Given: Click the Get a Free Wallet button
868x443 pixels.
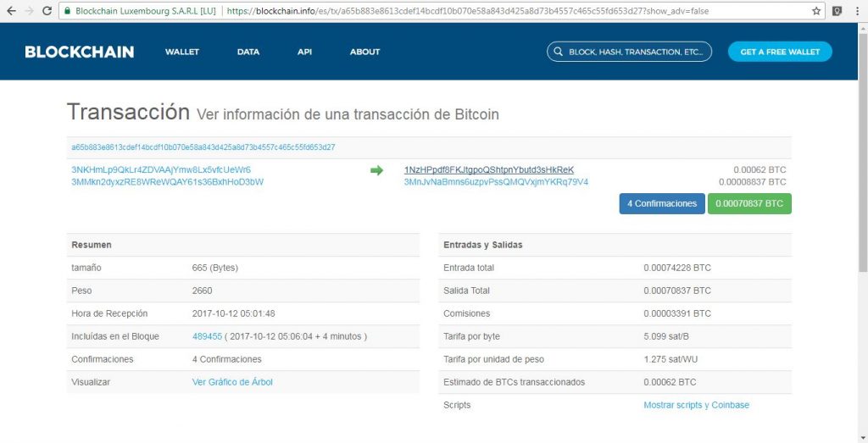Looking at the screenshot, I should 780,52.
